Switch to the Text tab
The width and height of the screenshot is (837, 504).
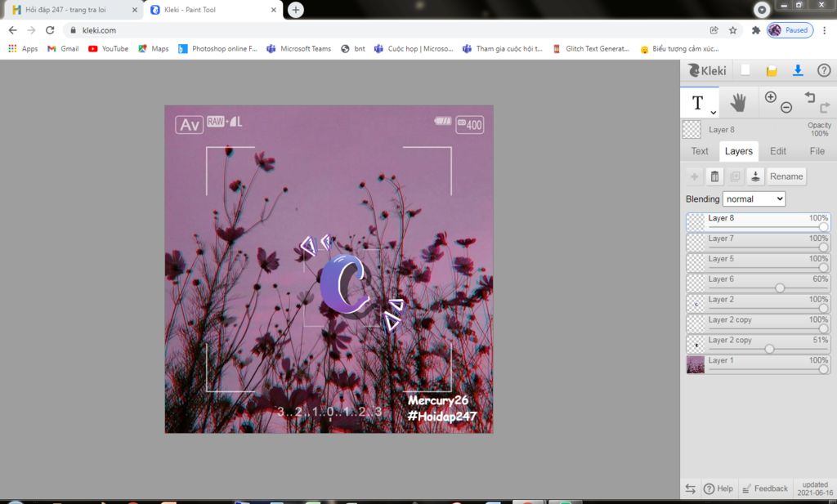pyautogui.click(x=700, y=151)
